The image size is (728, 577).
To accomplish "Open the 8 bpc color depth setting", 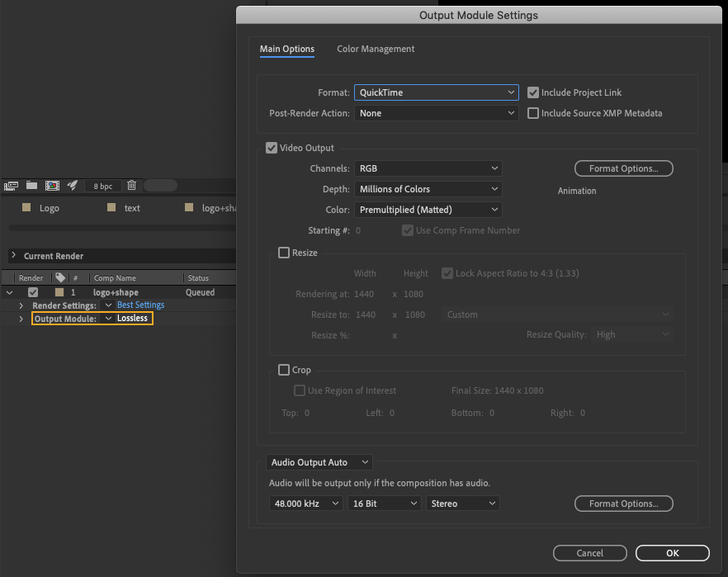I will (x=103, y=187).
